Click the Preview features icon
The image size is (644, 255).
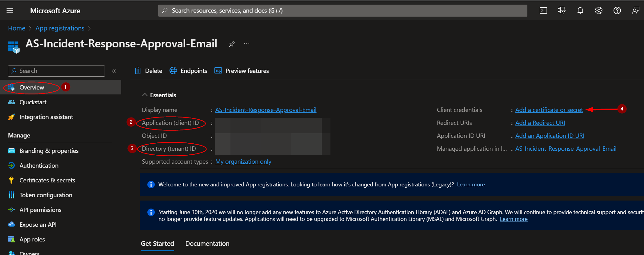click(218, 71)
